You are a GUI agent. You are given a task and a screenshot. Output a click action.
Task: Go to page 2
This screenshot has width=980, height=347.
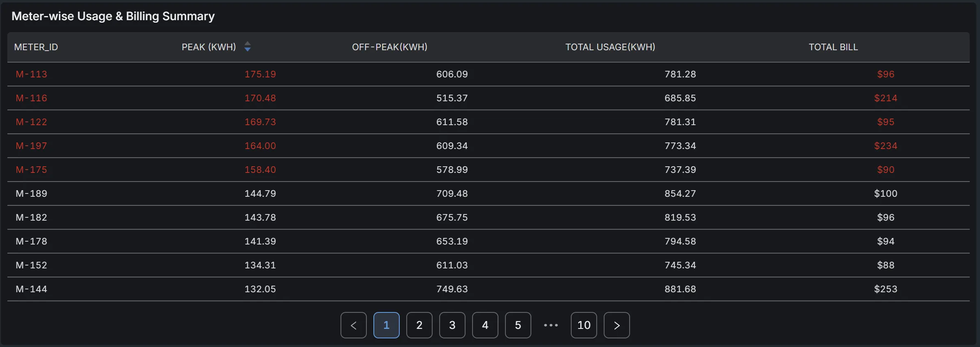click(419, 325)
